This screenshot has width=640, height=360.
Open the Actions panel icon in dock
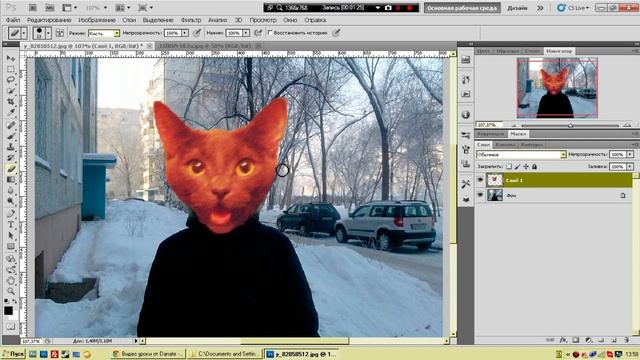[466, 94]
